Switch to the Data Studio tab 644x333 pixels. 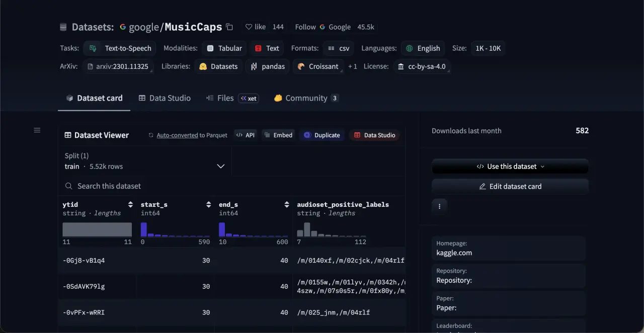(165, 98)
